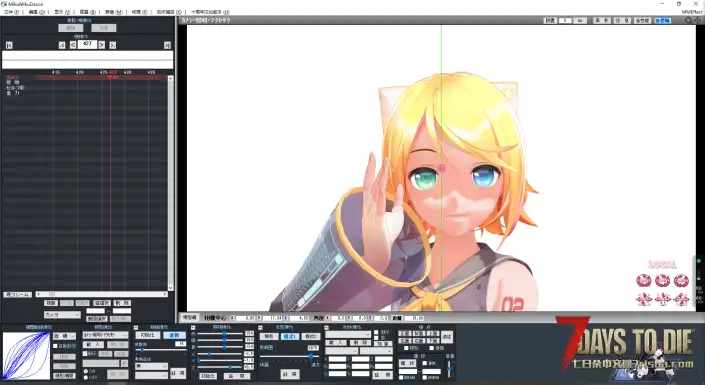The width and height of the screenshot is (705, 385).
Task: Click the first pink rotation gizmo icon
Action: tap(644, 281)
